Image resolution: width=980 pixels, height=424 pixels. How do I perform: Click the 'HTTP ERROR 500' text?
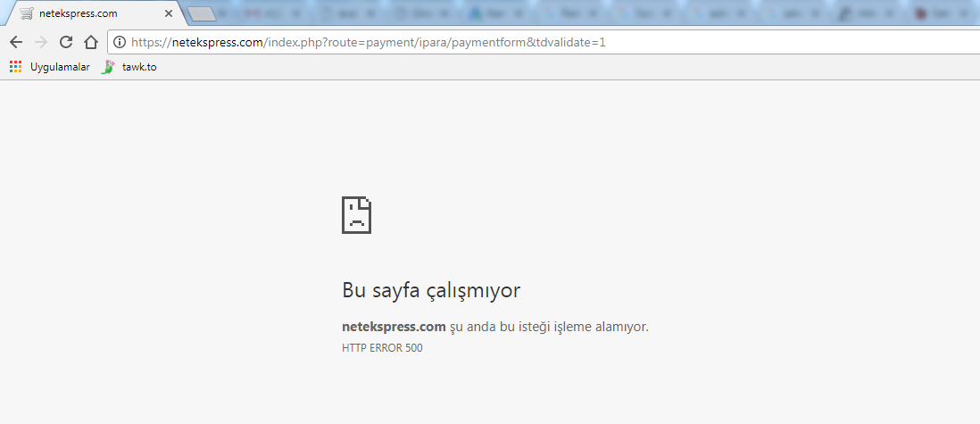[x=383, y=348]
